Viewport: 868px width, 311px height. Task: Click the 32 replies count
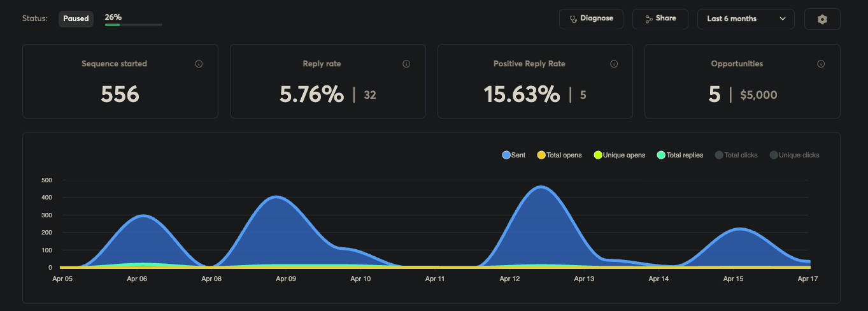click(370, 95)
